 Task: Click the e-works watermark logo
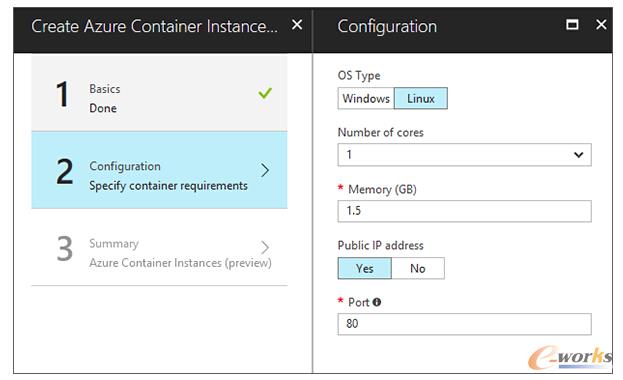(x=570, y=357)
